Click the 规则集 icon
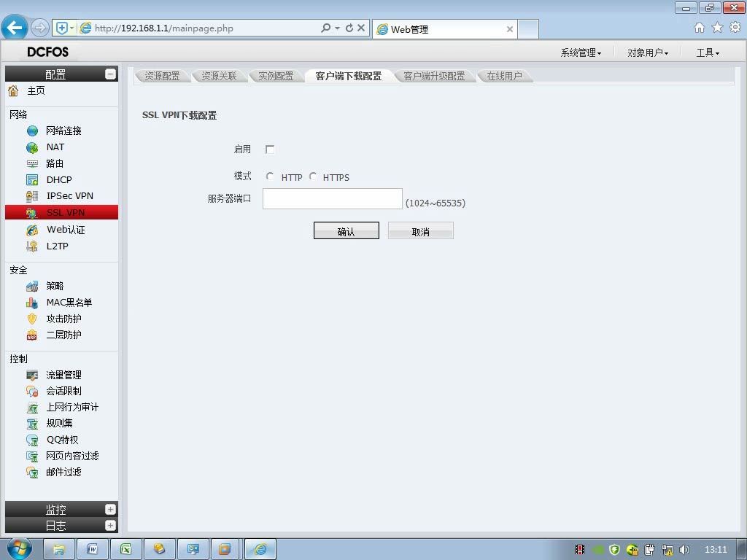The image size is (747, 560). point(32,424)
